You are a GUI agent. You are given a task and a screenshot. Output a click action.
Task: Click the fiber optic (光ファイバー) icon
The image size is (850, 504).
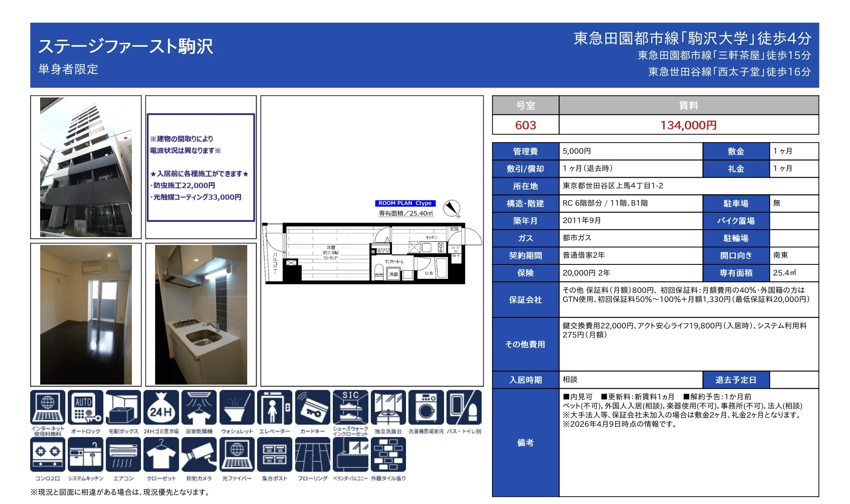pyautogui.click(x=237, y=454)
